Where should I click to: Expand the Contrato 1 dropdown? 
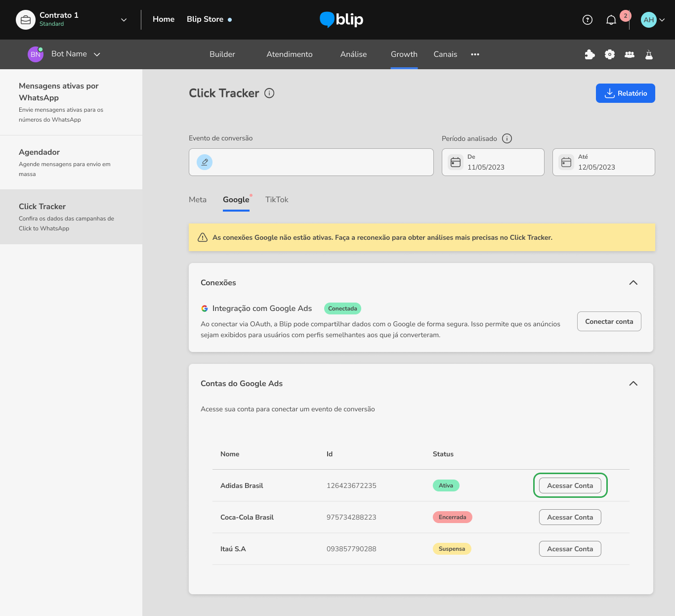[124, 20]
